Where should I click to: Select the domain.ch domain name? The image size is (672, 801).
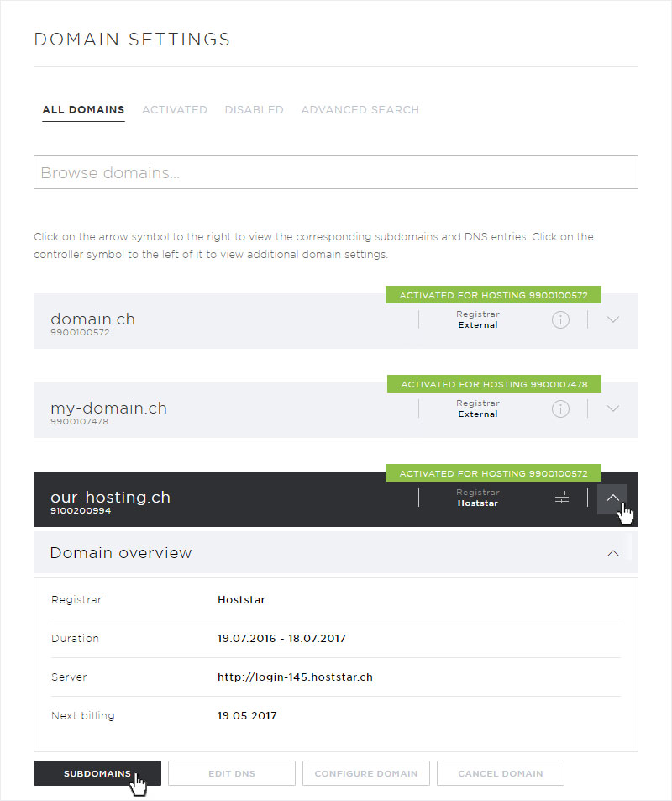coord(93,319)
